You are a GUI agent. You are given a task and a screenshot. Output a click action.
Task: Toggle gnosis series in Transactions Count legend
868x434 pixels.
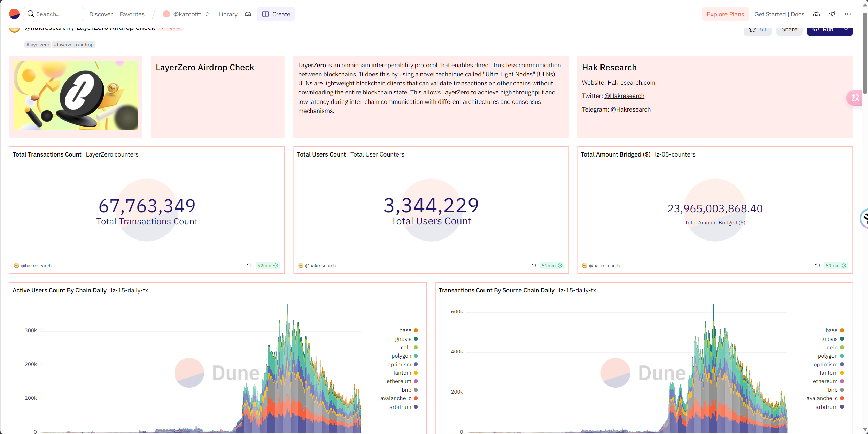(x=832, y=339)
